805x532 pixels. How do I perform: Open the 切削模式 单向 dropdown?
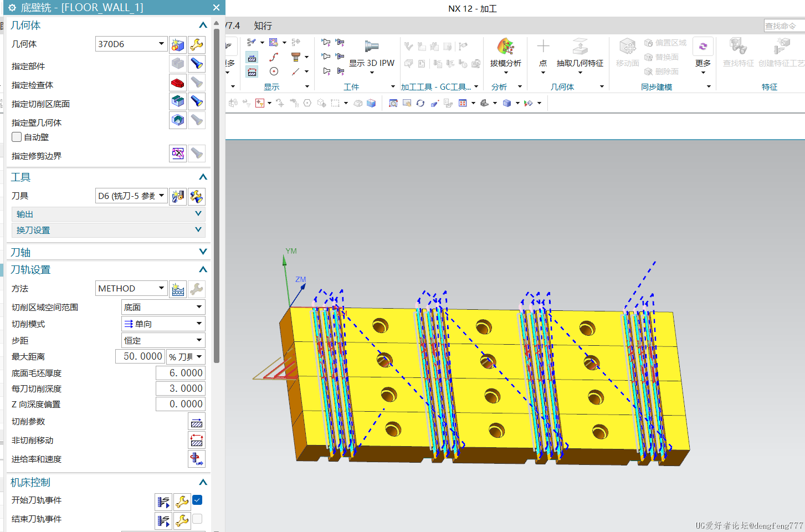[x=163, y=324]
